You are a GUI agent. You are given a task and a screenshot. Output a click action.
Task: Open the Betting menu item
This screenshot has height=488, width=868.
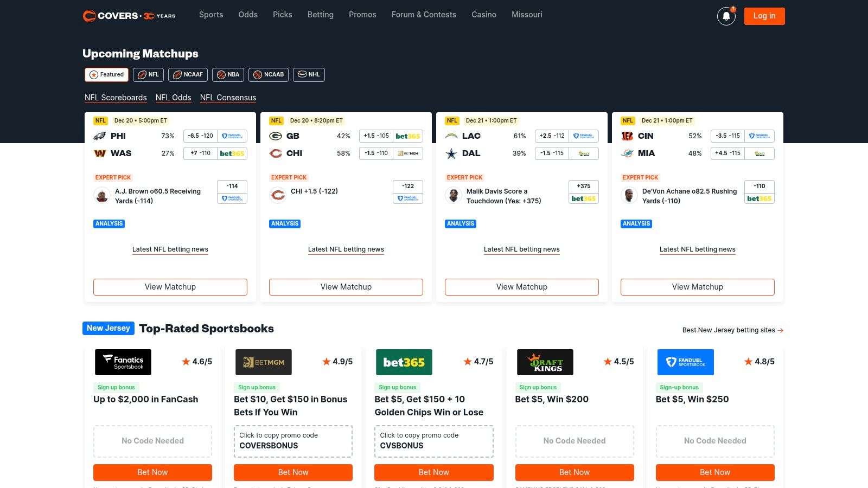click(320, 15)
